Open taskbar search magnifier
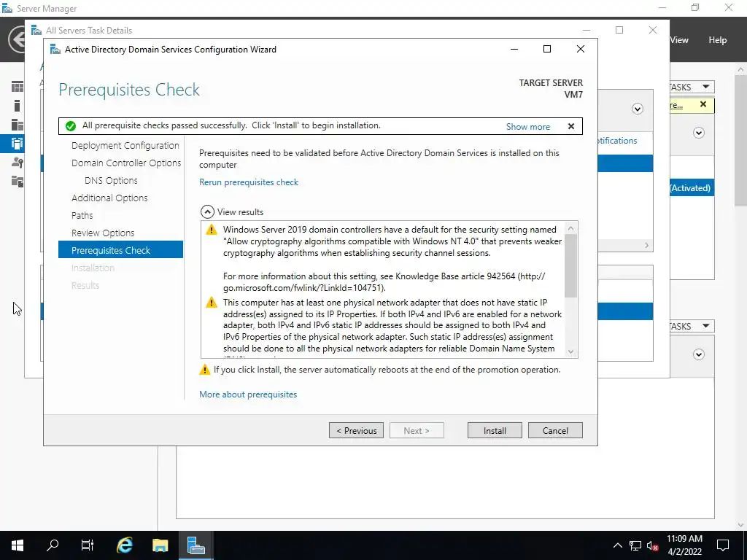The height and width of the screenshot is (560, 747). click(53, 545)
